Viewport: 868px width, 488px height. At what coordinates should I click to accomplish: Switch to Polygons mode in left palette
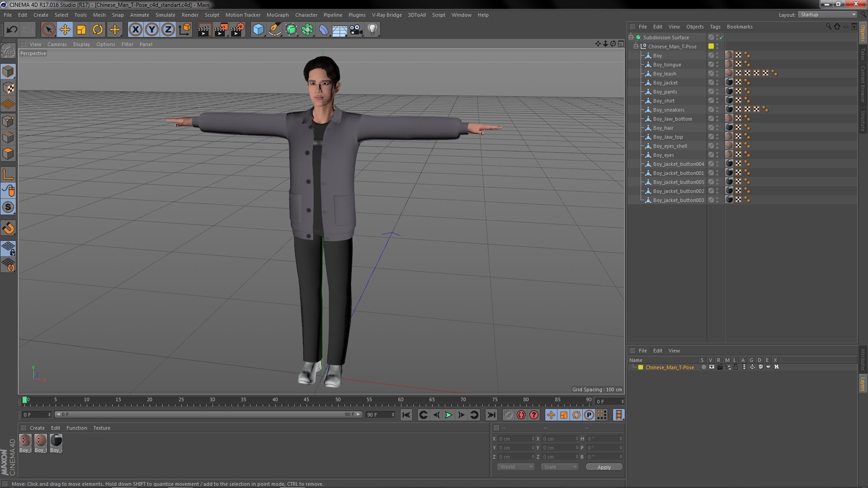click(x=9, y=154)
